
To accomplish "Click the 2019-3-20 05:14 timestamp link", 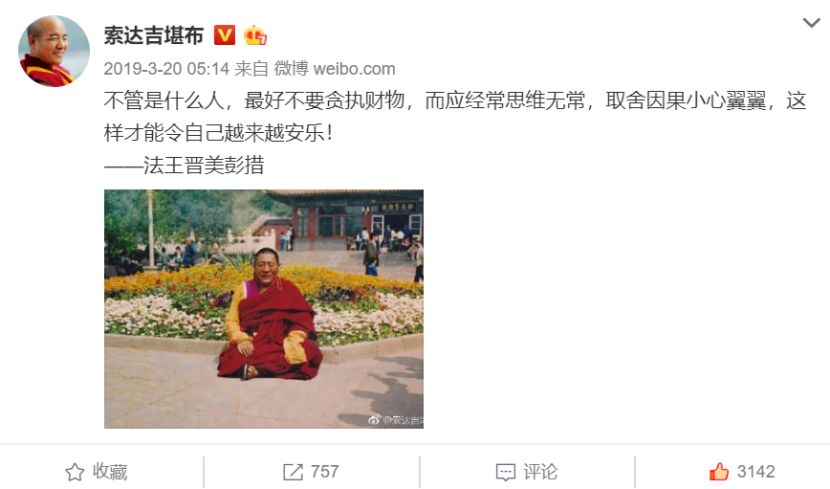I will tap(166, 69).
